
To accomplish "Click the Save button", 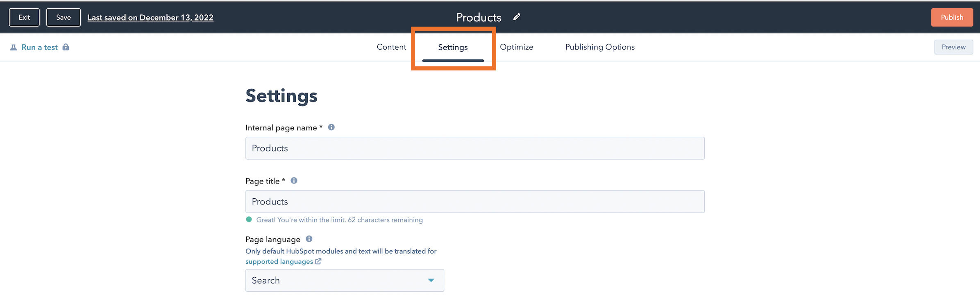I will 64,17.
